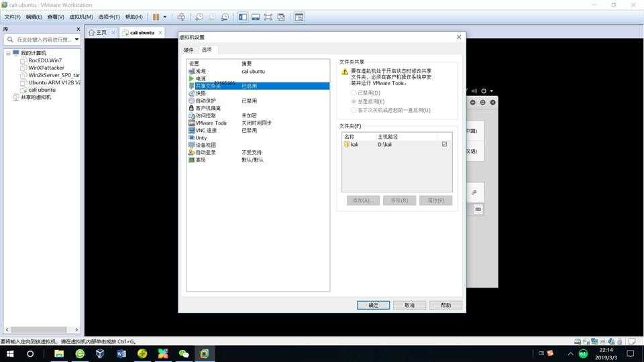Toggle the enabled checkbox for kali folder
The image size is (644, 362).
tap(444, 145)
